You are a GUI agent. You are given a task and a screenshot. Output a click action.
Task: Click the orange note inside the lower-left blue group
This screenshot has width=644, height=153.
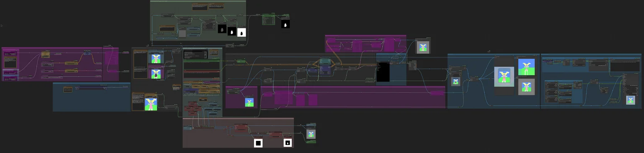[x=68, y=89]
